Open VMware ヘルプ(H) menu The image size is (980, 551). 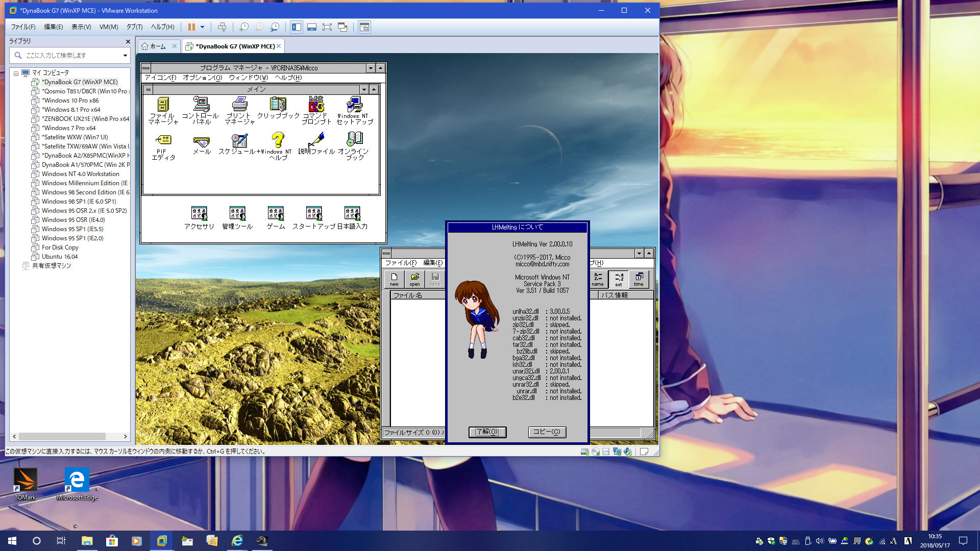point(162,27)
